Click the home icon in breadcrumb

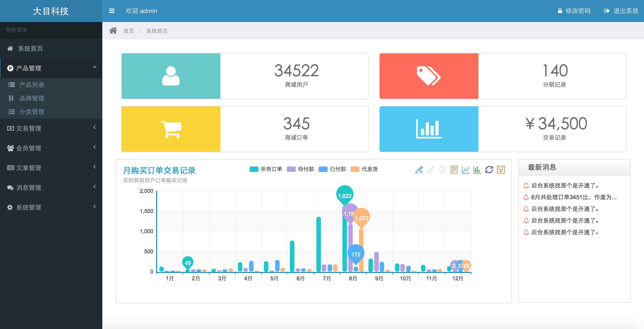pyautogui.click(x=113, y=31)
